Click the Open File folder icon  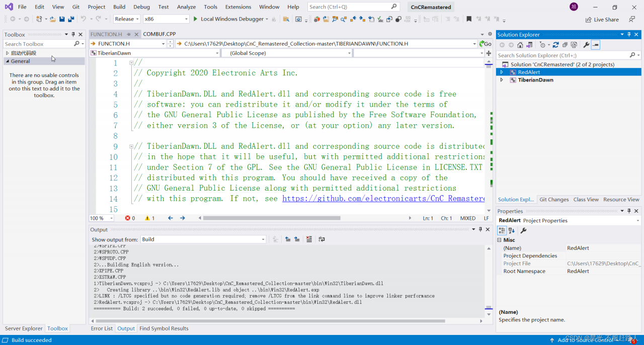click(x=52, y=19)
